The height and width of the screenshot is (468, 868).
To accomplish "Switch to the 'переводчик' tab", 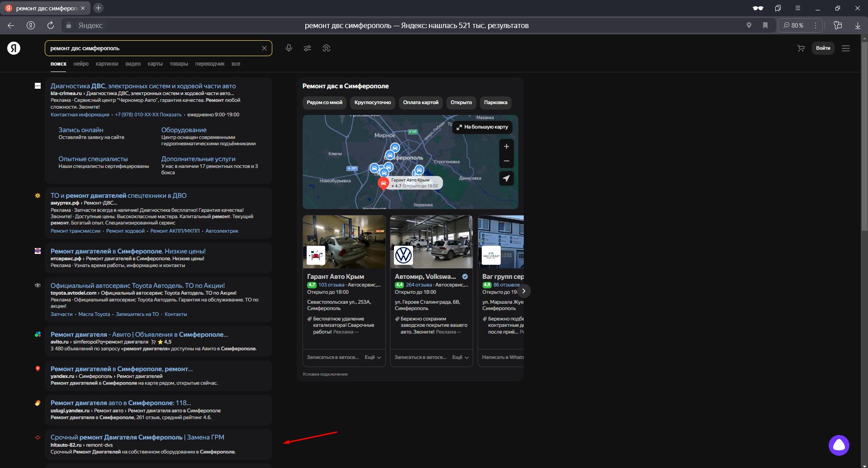I will point(210,64).
